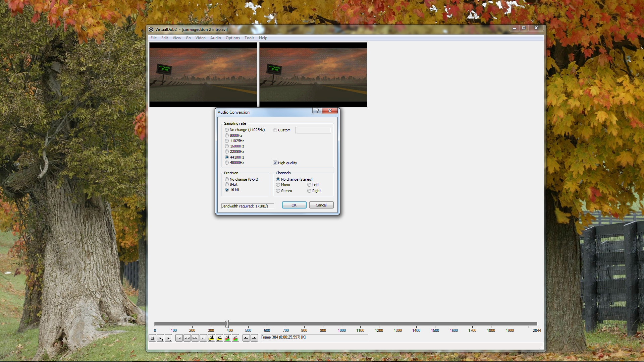Open the Audio menu

point(215,38)
